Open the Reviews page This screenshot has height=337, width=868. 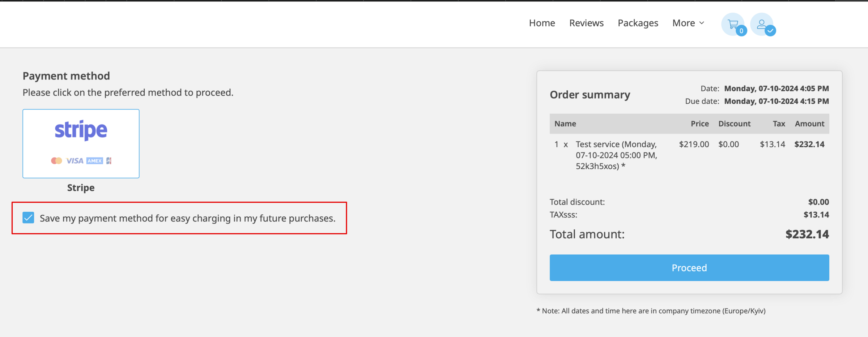586,23
